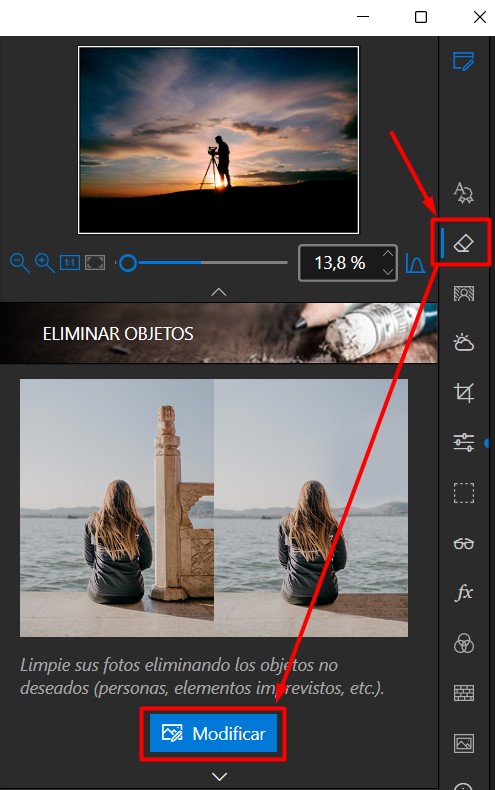This screenshot has width=495, height=790.
Task: Set zoom to 1:1 actual size
Action: coord(70,262)
